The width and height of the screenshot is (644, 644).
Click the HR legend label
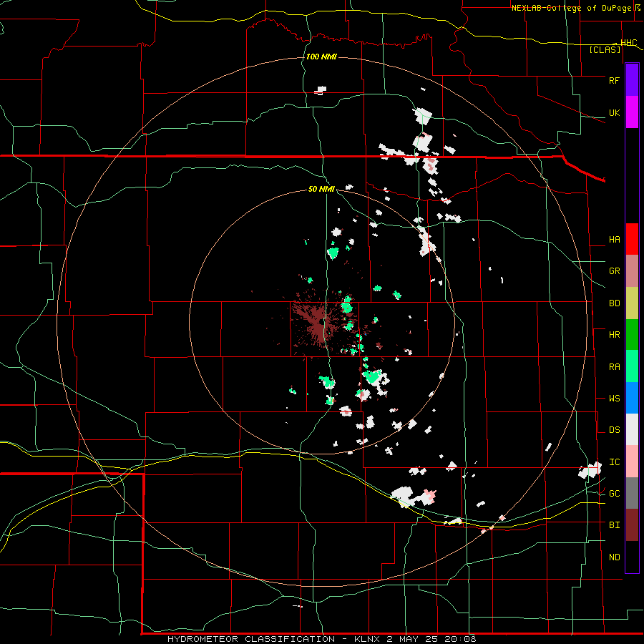614,334
